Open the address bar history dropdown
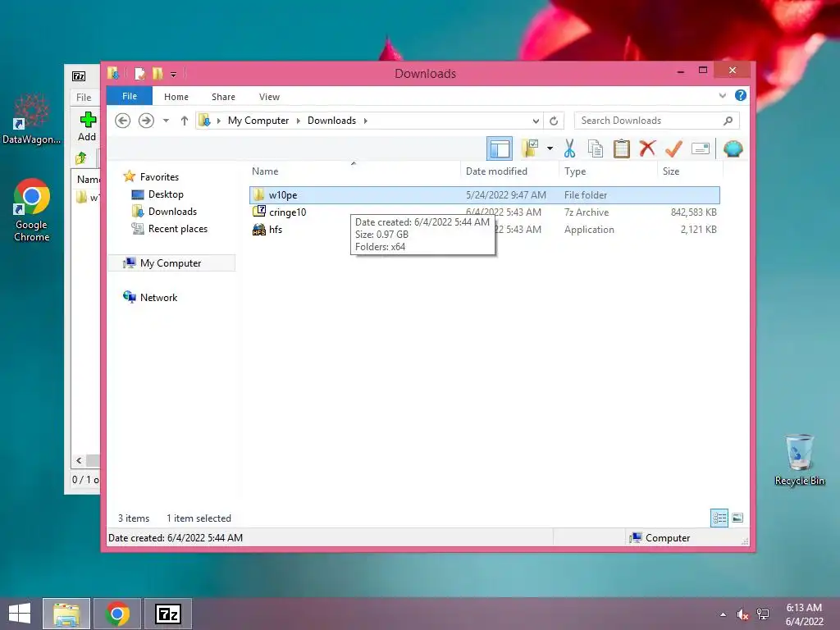840x630 pixels. point(535,121)
